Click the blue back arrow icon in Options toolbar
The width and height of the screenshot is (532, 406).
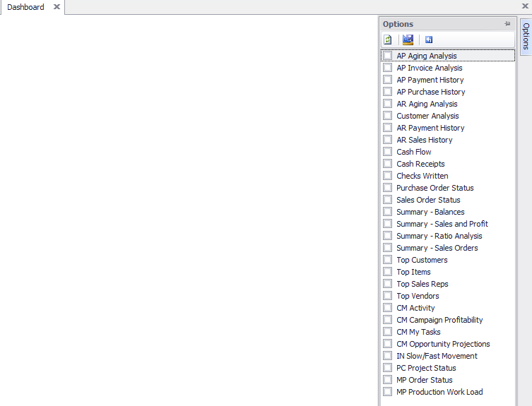point(429,40)
